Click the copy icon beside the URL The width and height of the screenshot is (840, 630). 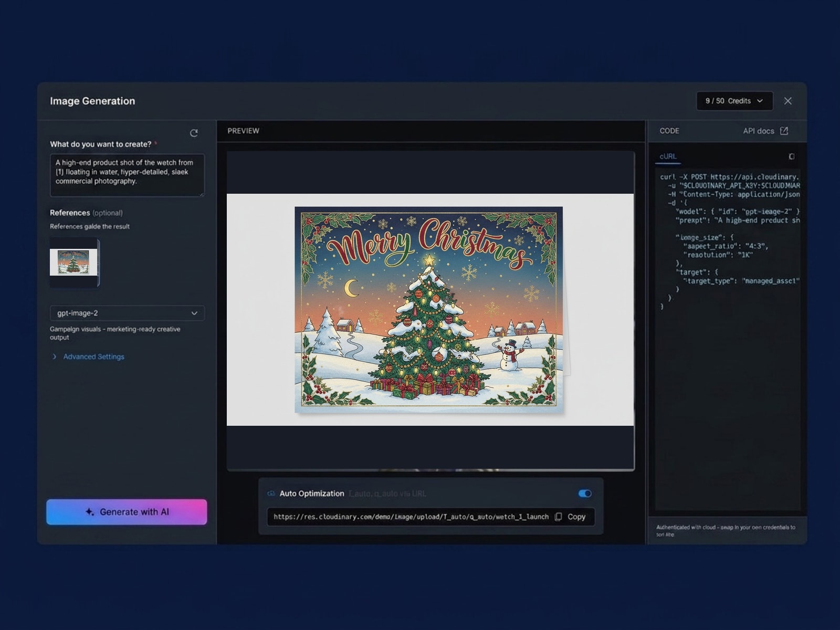(558, 517)
